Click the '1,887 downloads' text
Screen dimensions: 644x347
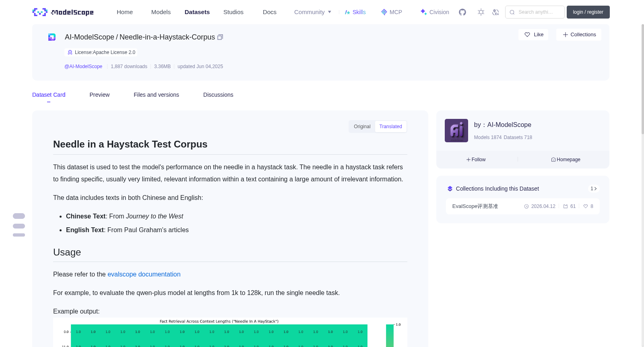[129, 66]
